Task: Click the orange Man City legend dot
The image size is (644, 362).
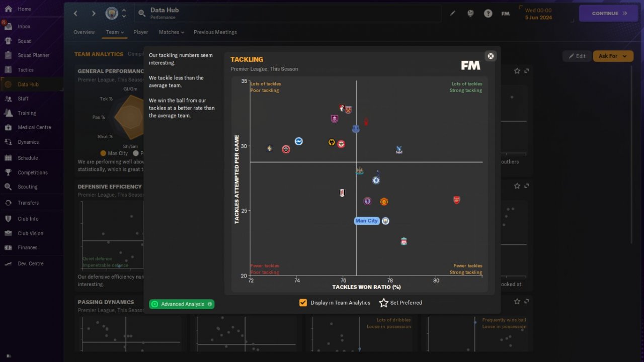Action: point(103,153)
